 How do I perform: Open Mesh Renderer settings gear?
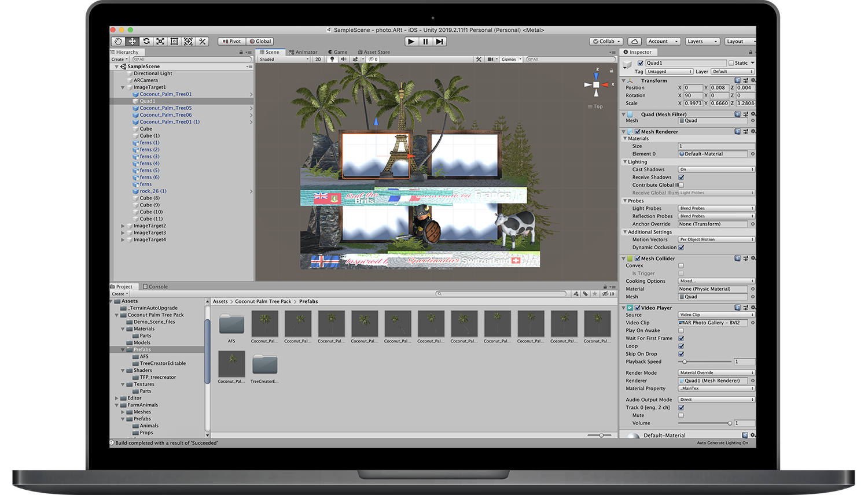click(752, 131)
